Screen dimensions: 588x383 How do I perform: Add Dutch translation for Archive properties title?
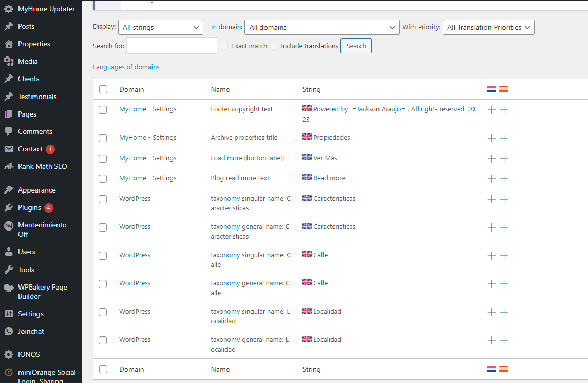pyautogui.click(x=491, y=138)
